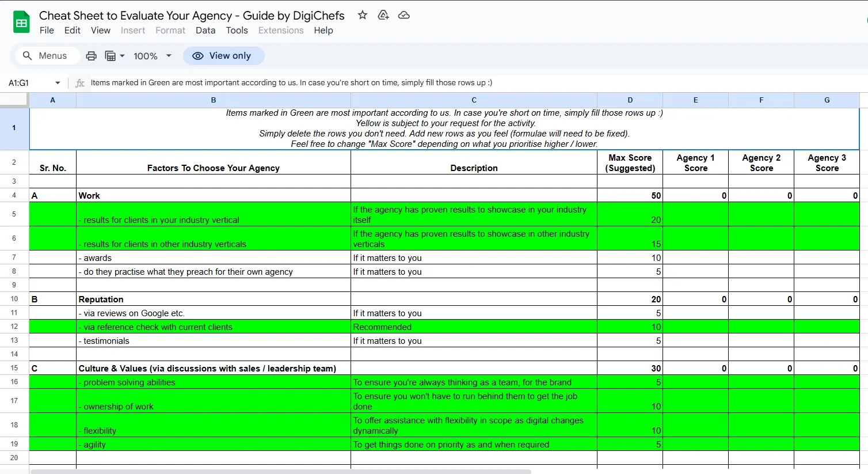This screenshot has height=474, width=868.
Task: Select row 10 header
Action: (x=14, y=299)
